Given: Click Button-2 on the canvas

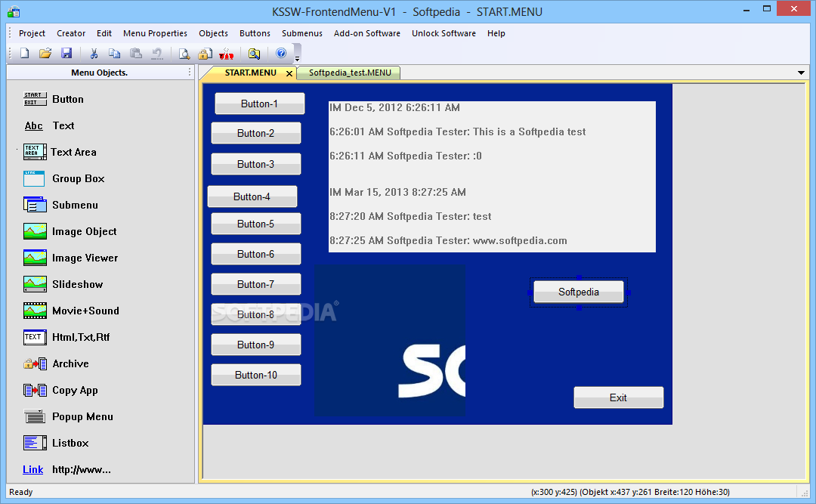Looking at the screenshot, I should pyautogui.click(x=256, y=133).
